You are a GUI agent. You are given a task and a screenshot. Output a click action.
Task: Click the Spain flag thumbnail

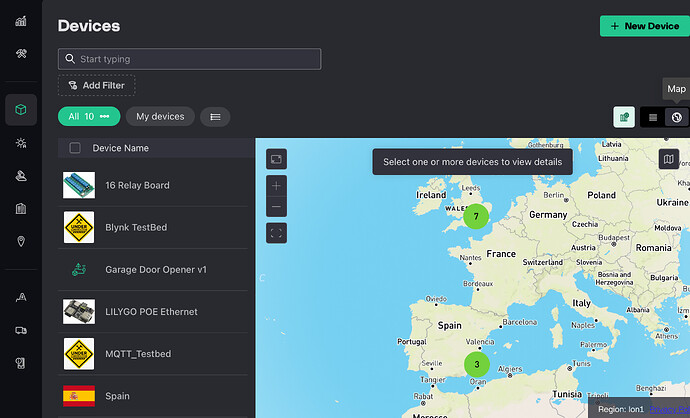[x=79, y=396]
